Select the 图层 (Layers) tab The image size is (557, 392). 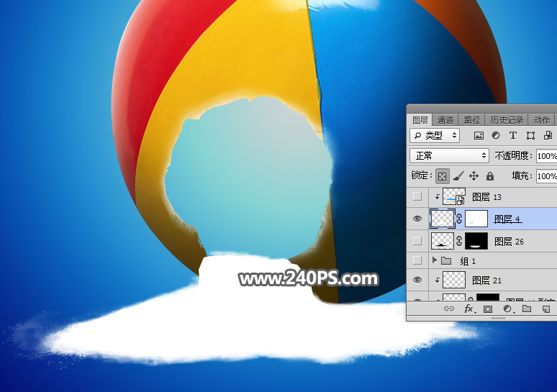420,120
